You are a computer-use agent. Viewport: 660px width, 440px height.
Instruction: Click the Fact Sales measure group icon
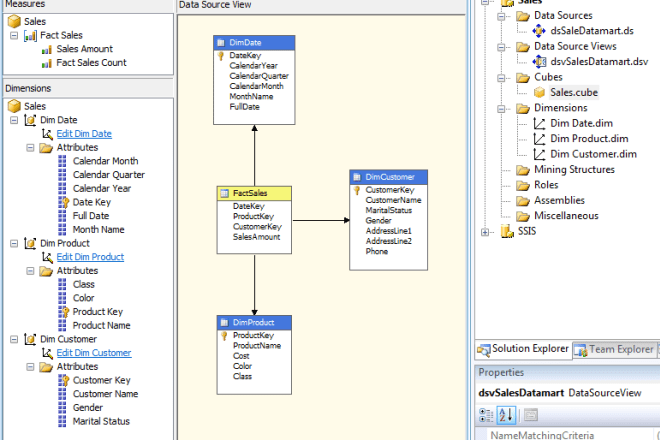(x=30, y=36)
